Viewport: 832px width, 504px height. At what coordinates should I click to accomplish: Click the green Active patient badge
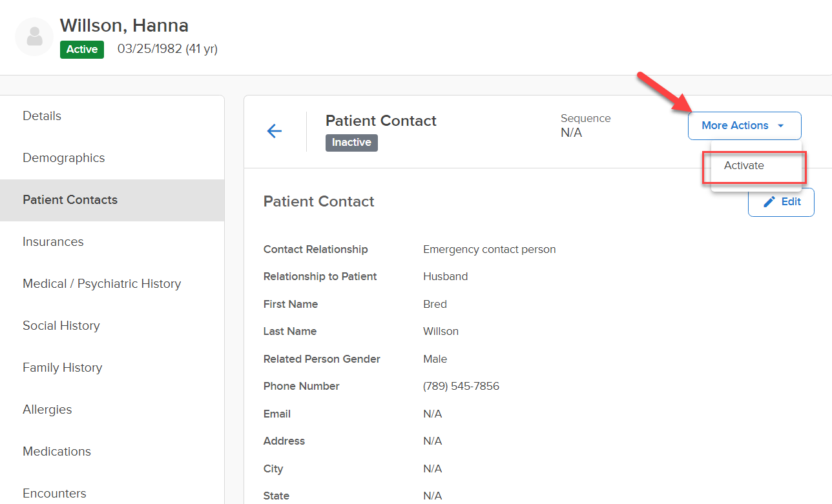82,50
